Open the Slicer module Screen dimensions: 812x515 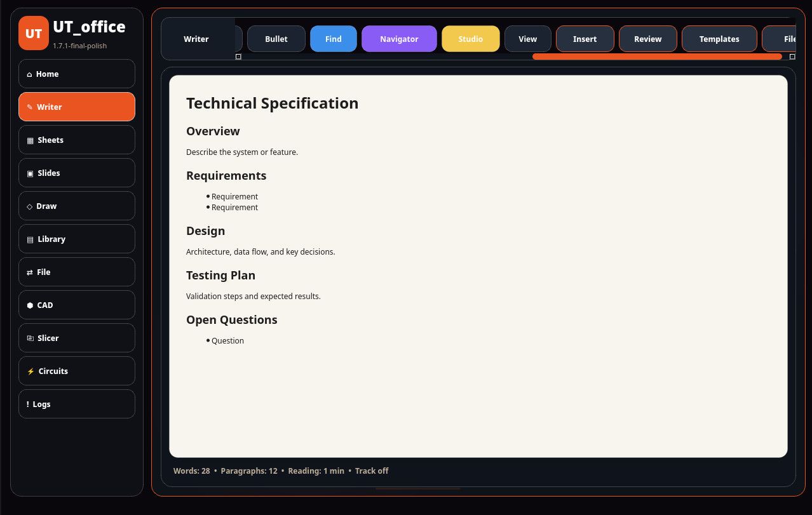point(77,338)
